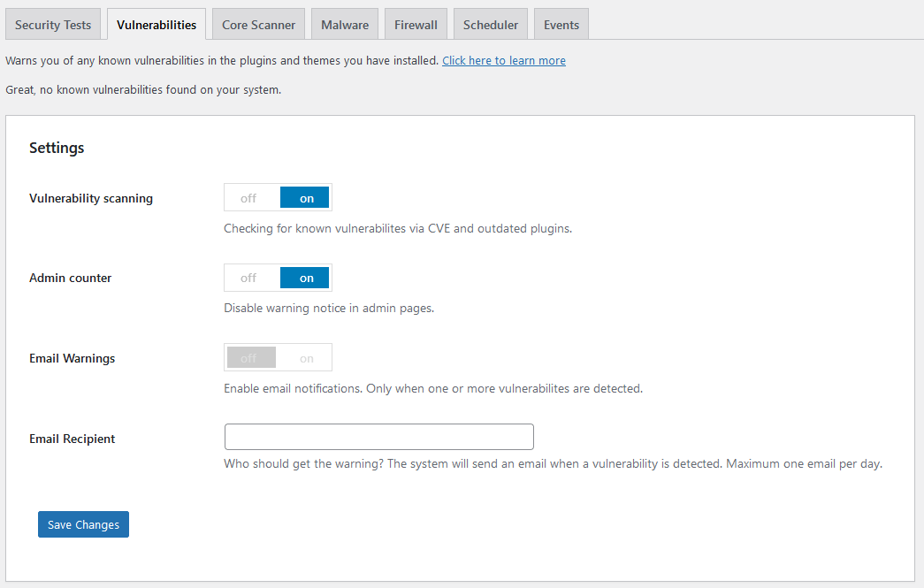The height and width of the screenshot is (588, 924).
Task: Click 'Who should get the warning?' help text
Action: point(553,463)
